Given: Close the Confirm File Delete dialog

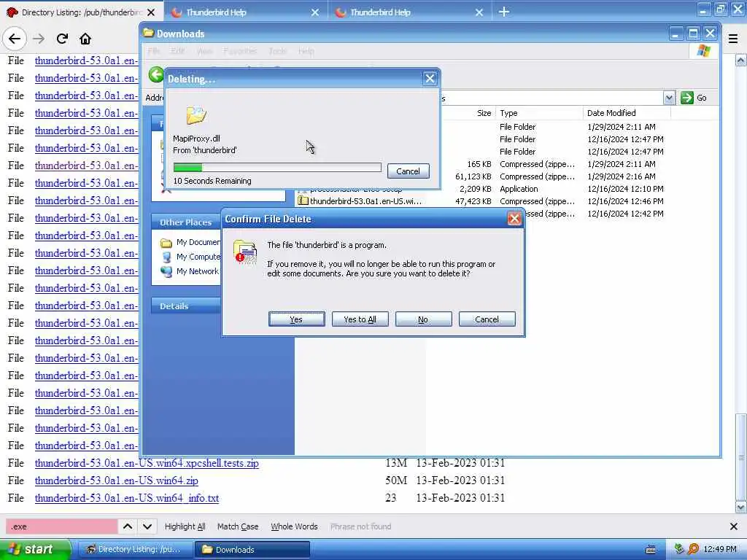Looking at the screenshot, I should (514, 219).
